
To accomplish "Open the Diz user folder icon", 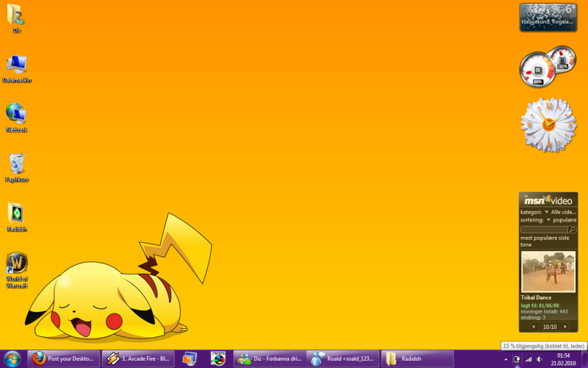I will point(16,19).
